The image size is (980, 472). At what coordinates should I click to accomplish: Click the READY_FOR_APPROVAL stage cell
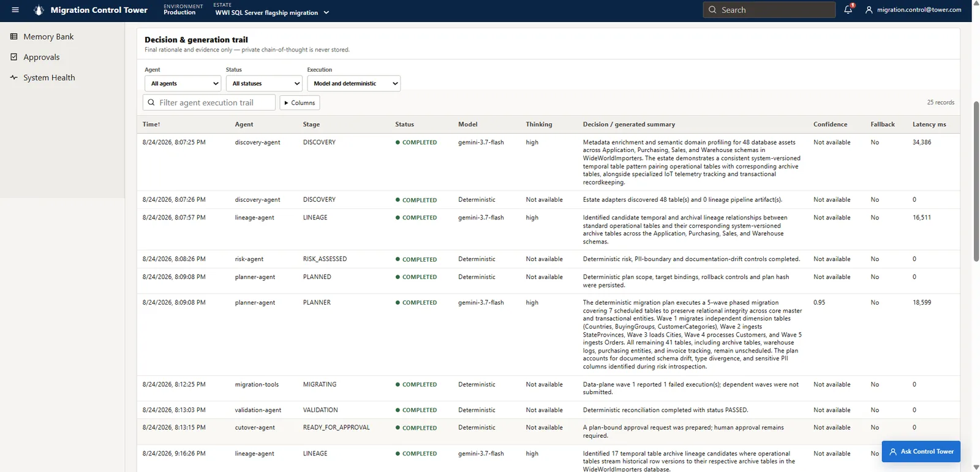(x=336, y=428)
